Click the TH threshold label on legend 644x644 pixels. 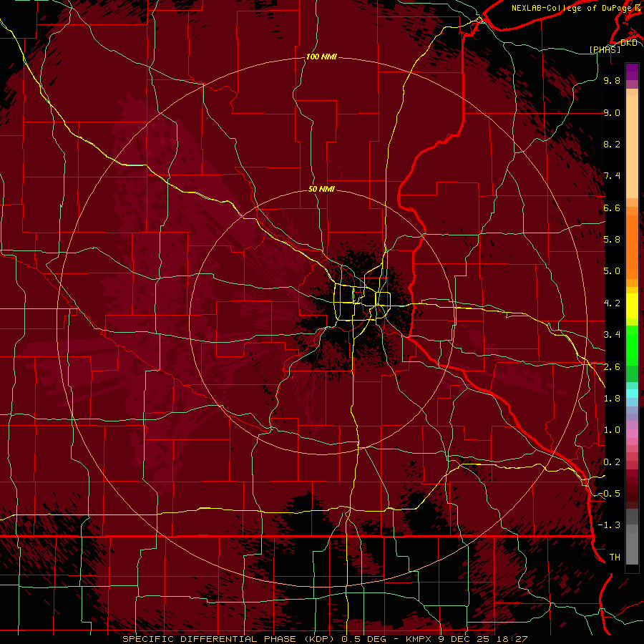coord(615,557)
